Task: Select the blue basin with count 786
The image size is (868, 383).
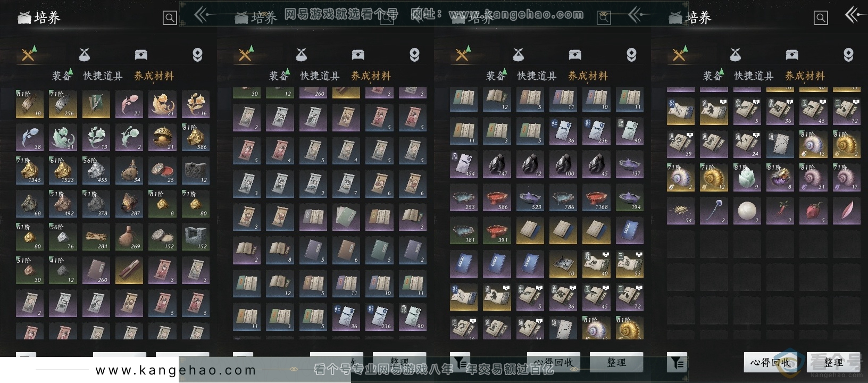Action: (x=563, y=197)
